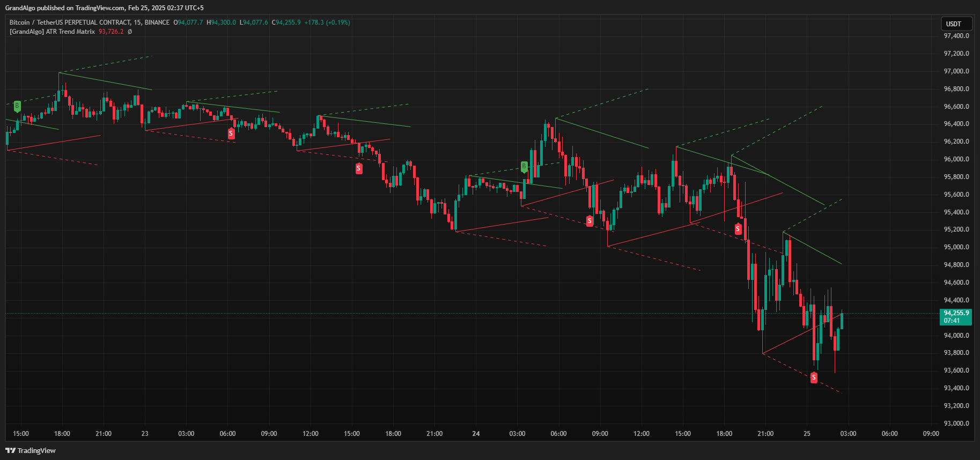Image resolution: width=980 pixels, height=460 pixels.
Task: Click the TradingView logo at the bottom
Action: tap(31, 450)
